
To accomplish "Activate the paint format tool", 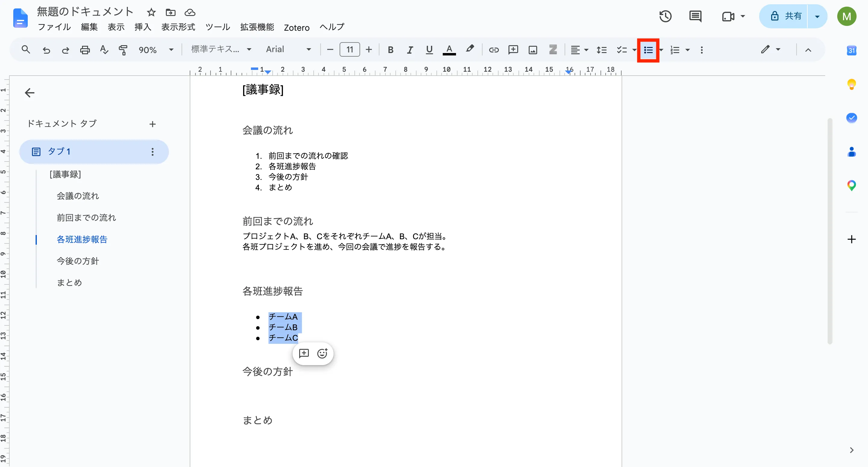I will point(123,50).
